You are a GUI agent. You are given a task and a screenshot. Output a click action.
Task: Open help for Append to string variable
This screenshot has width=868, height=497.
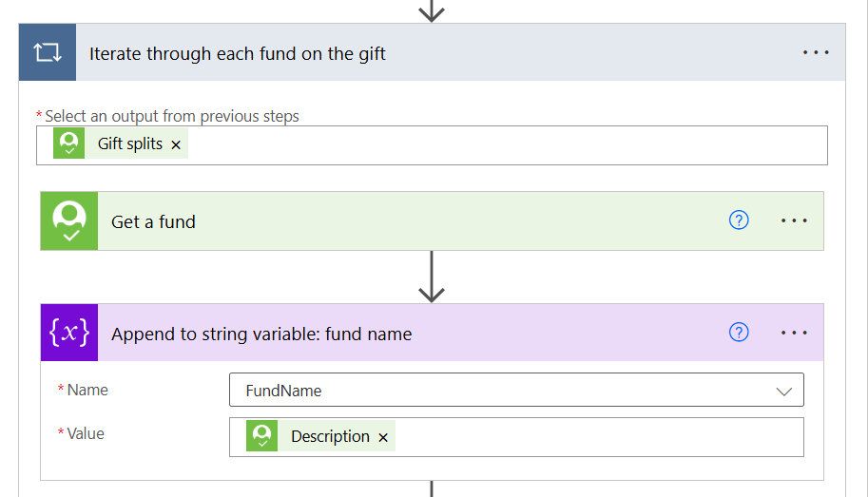pyautogui.click(x=739, y=332)
